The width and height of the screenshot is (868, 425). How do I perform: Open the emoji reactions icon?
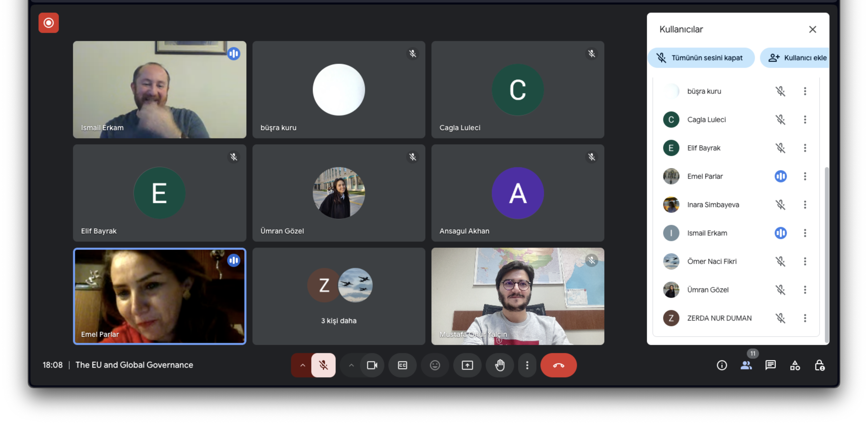coord(435,365)
